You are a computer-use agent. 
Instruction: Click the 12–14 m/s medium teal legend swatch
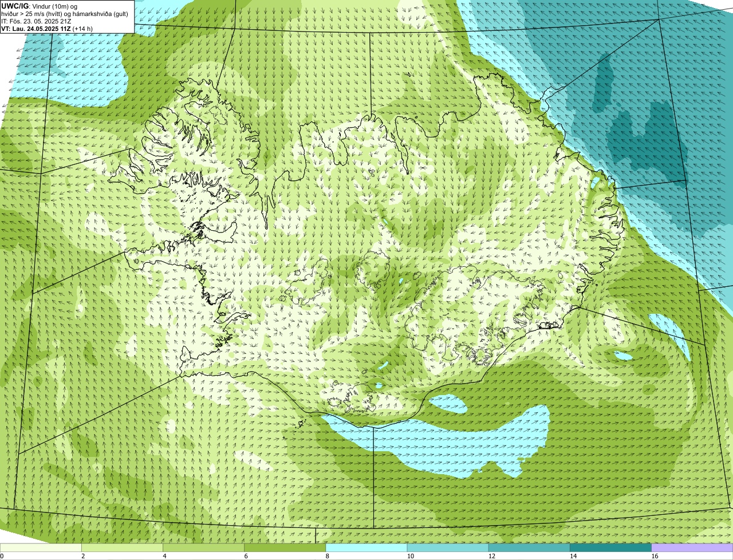[x=529, y=548]
